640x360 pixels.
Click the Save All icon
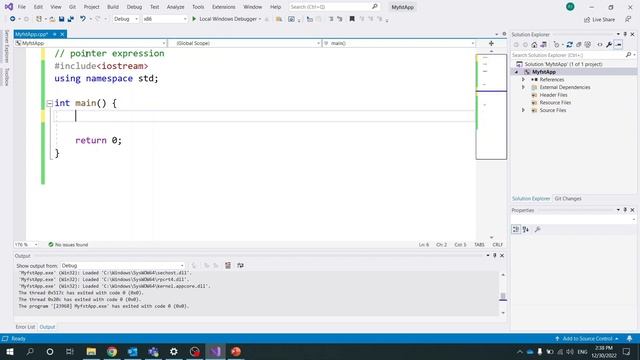(x=71, y=19)
